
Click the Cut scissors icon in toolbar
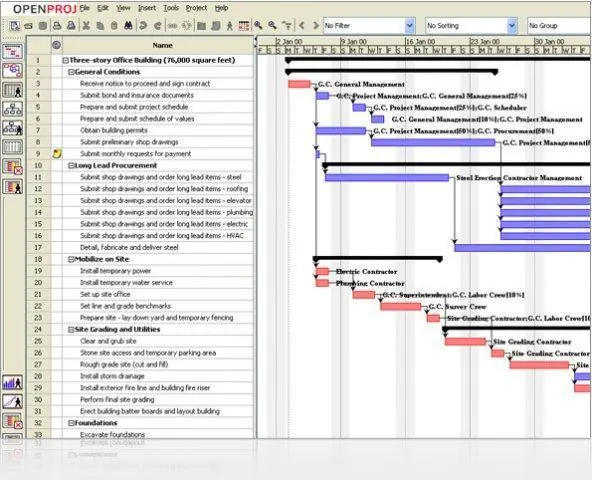coord(86,26)
